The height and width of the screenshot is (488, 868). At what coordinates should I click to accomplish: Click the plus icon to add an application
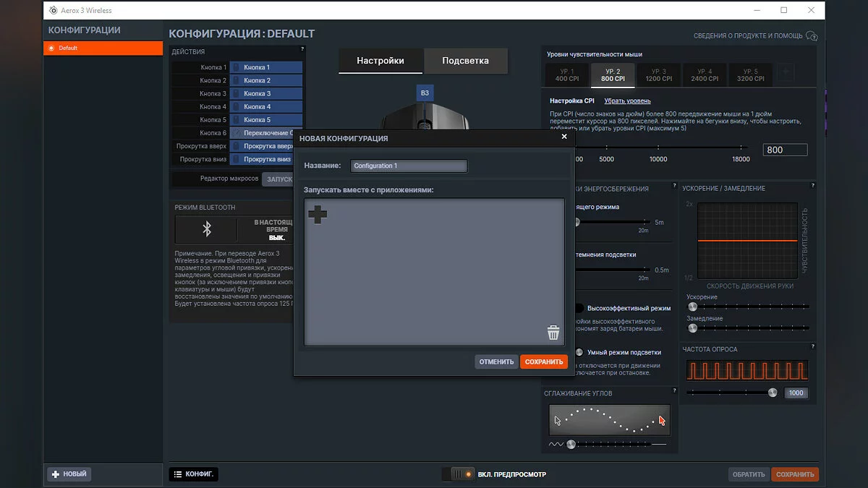pos(318,214)
